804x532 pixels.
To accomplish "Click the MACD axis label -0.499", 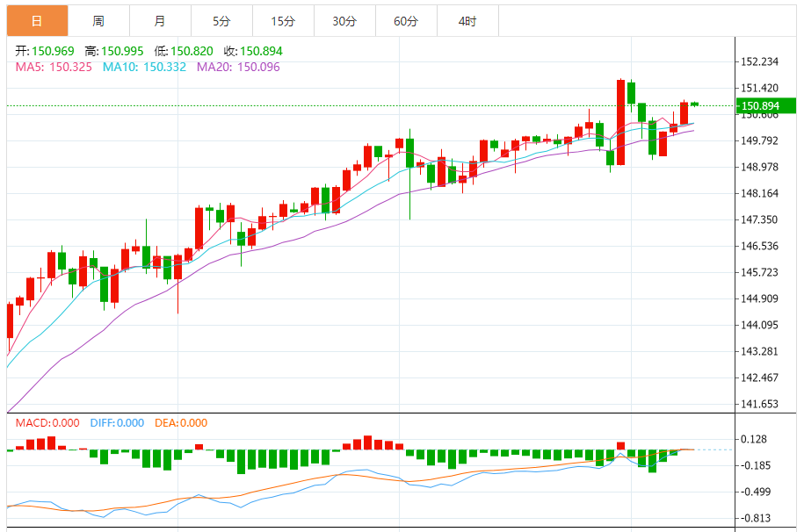I will [755, 492].
